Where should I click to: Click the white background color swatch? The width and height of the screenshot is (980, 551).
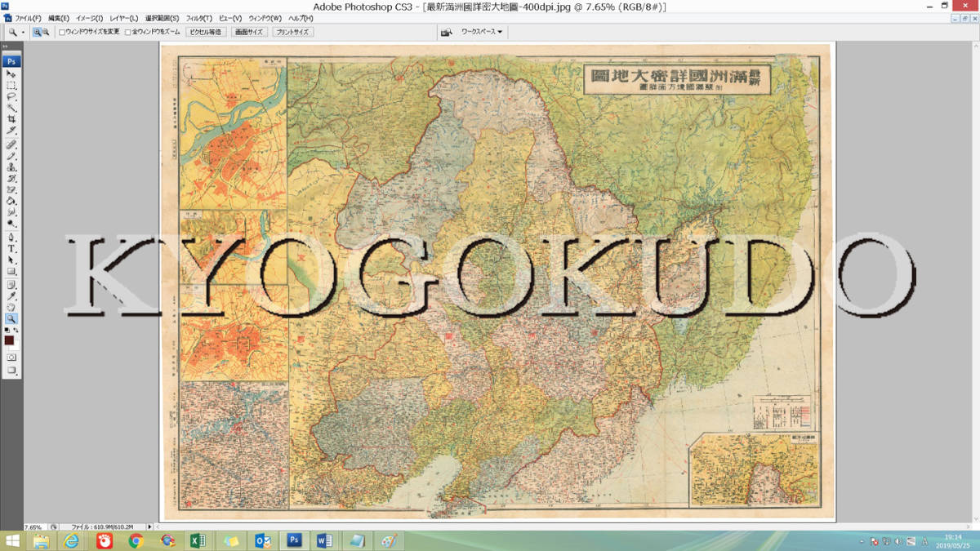coord(16,346)
